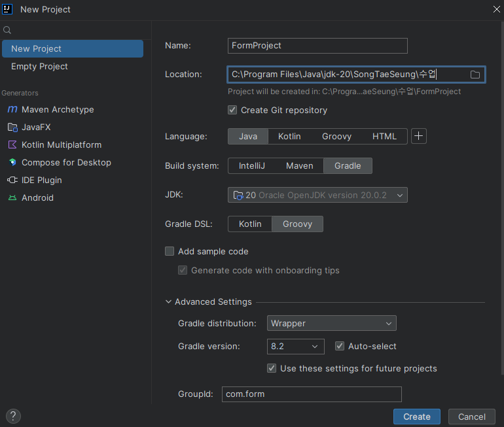Image resolution: width=504 pixels, height=427 pixels.
Task: Click the dialog vertical scrollbar
Action: (x=503, y=197)
